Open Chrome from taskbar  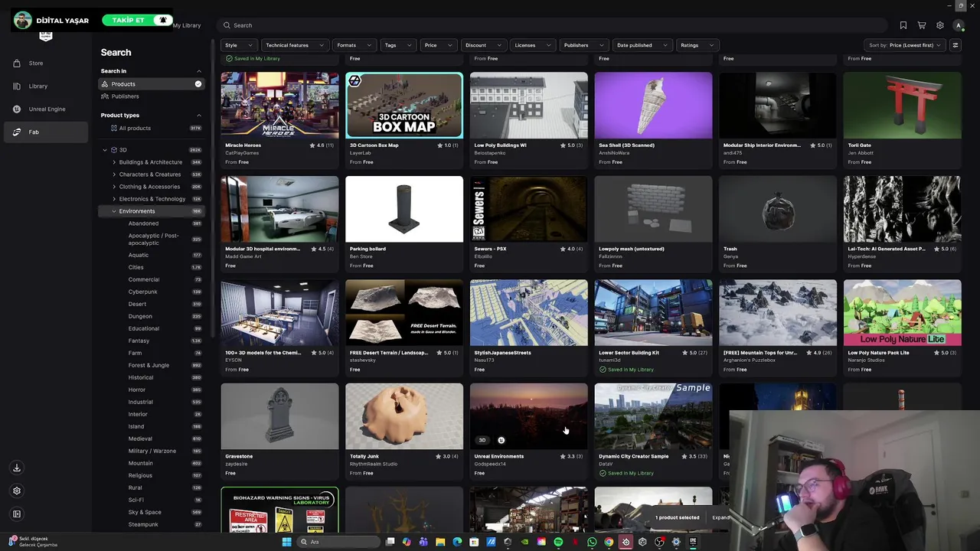pos(609,542)
